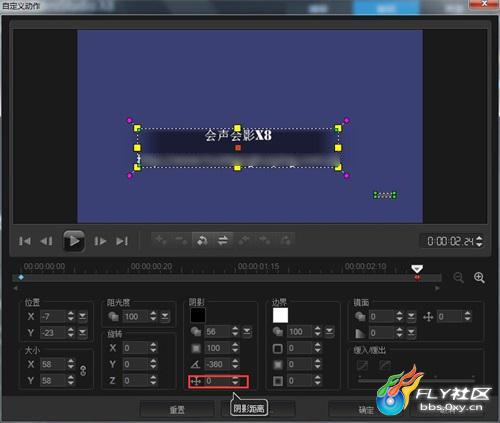Close the 自定义动作 dialog window
The image size is (500, 423).
coord(484,4)
